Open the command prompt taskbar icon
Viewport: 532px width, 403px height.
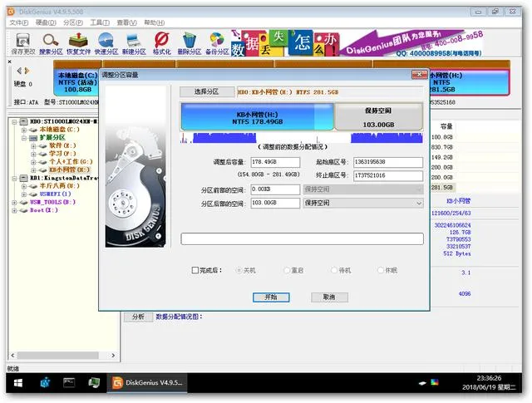coord(69,383)
